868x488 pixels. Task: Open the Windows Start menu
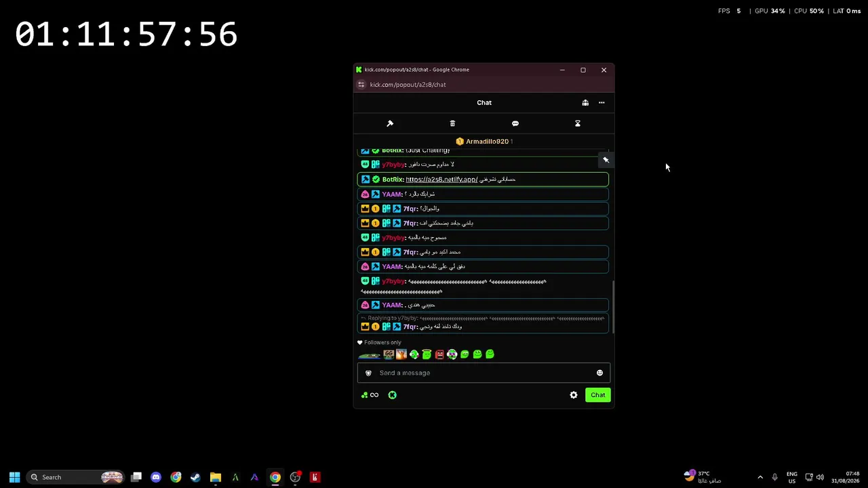14,477
